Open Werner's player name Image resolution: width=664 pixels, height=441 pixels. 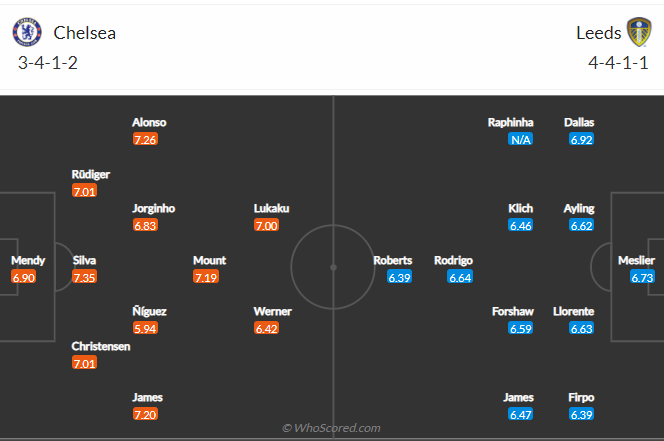pos(272,311)
